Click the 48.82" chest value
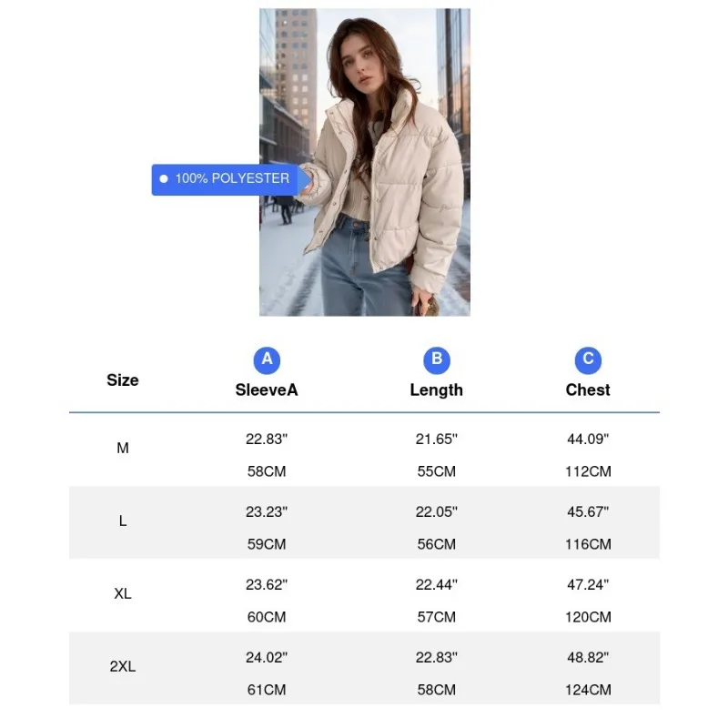This screenshot has width=728, height=728. (588, 657)
